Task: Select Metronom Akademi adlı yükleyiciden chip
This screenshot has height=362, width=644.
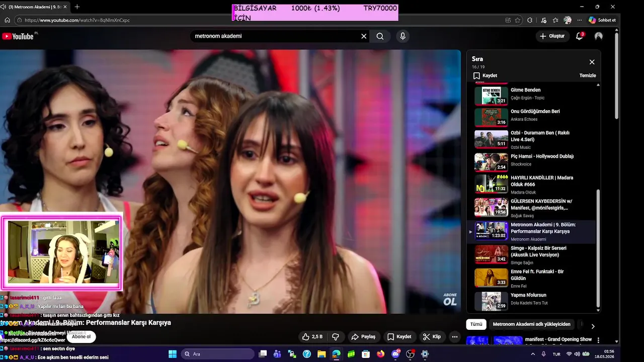Action: click(531, 324)
